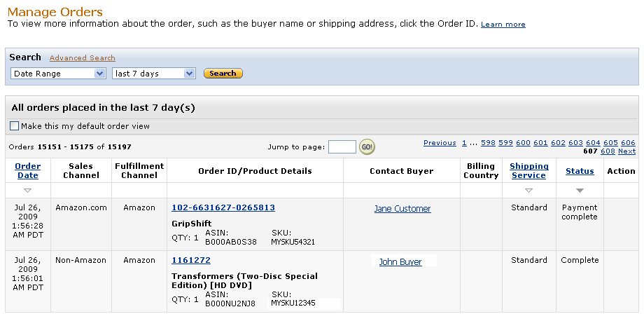Click the Learn more link

(x=503, y=25)
